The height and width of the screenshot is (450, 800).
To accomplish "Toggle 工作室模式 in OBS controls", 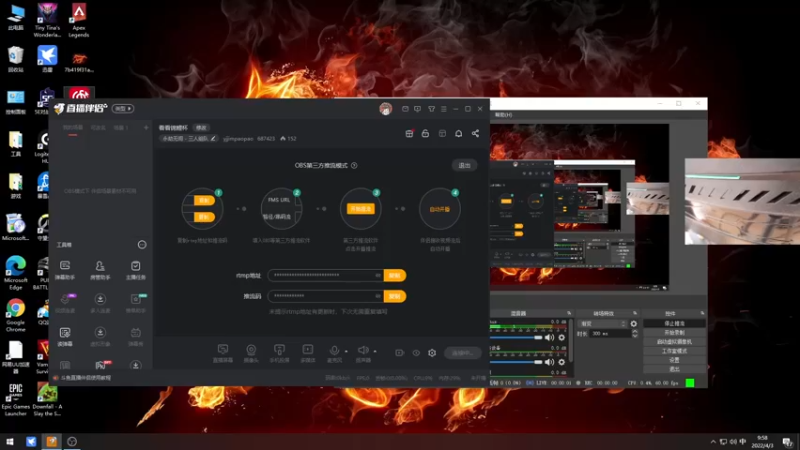I will coord(674,351).
